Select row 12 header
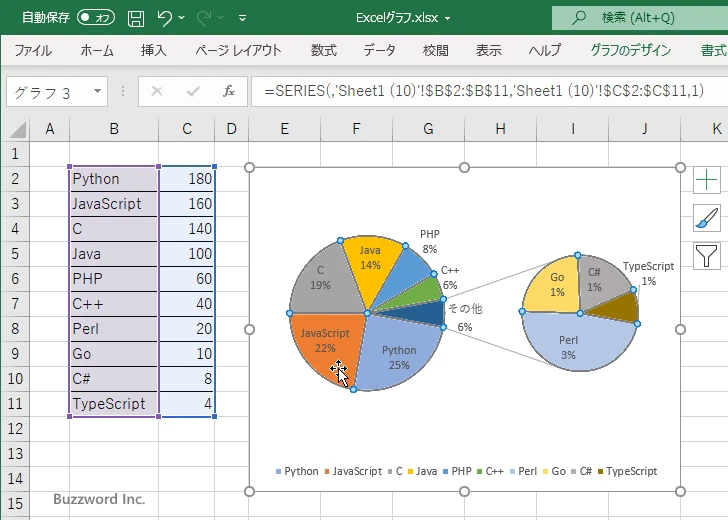 click(x=15, y=429)
